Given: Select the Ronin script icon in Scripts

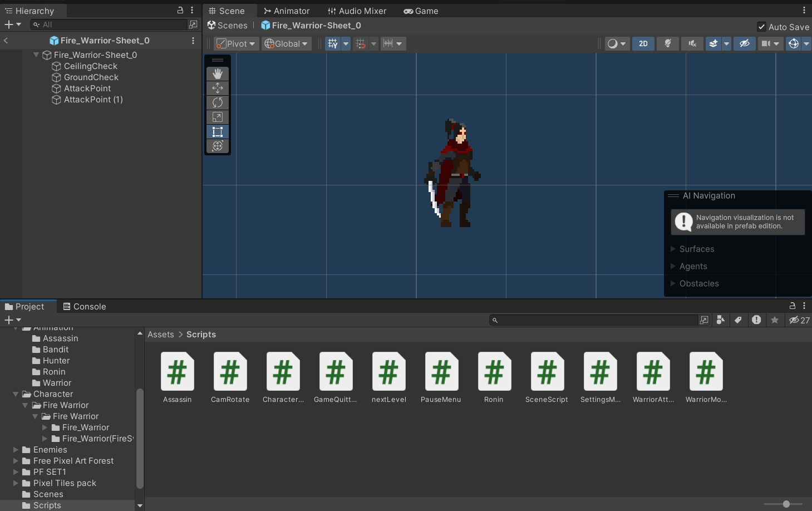Looking at the screenshot, I should 495,371.
